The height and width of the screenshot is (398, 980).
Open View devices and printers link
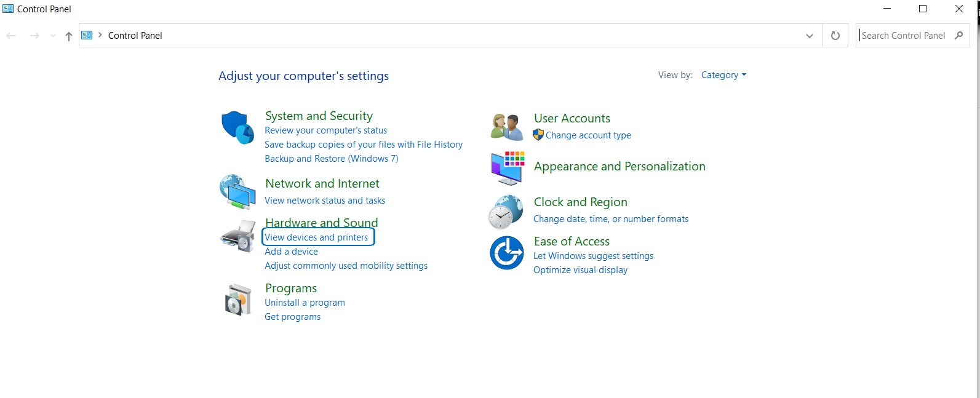pos(316,237)
